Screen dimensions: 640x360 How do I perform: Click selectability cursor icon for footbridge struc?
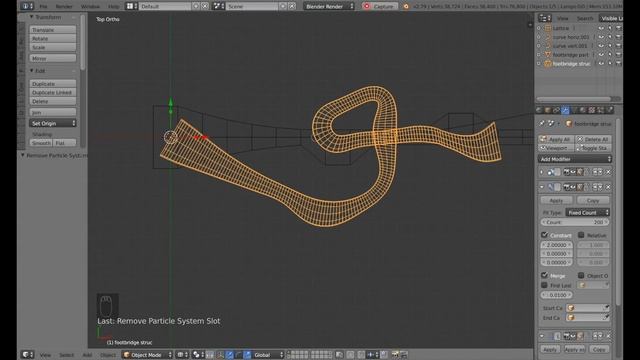click(610, 64)
